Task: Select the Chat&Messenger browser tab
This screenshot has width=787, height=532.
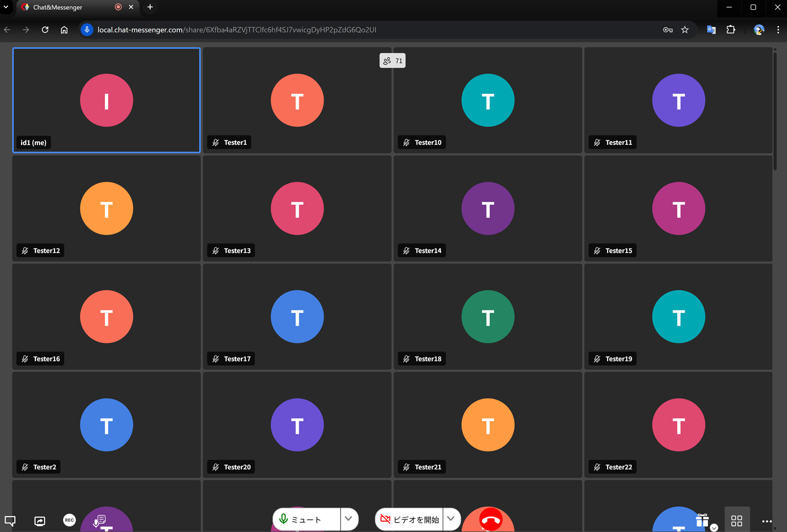Action: (x=72, y=7)
